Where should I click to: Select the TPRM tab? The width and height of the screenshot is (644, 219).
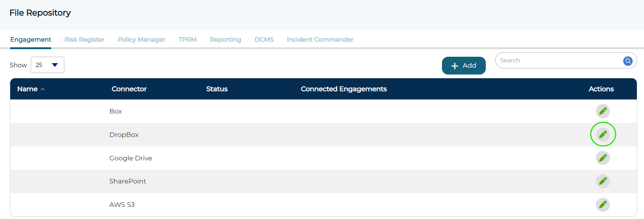pos(187,39)
